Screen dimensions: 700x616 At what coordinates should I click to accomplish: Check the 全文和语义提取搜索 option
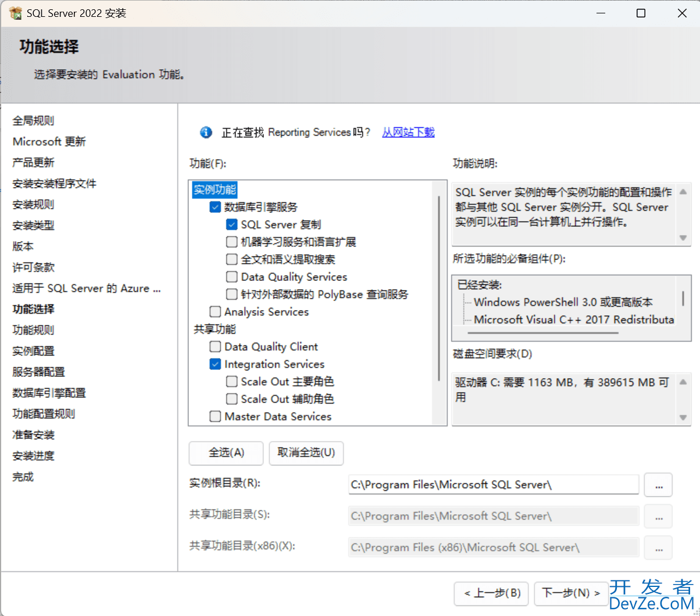point(231,259)
